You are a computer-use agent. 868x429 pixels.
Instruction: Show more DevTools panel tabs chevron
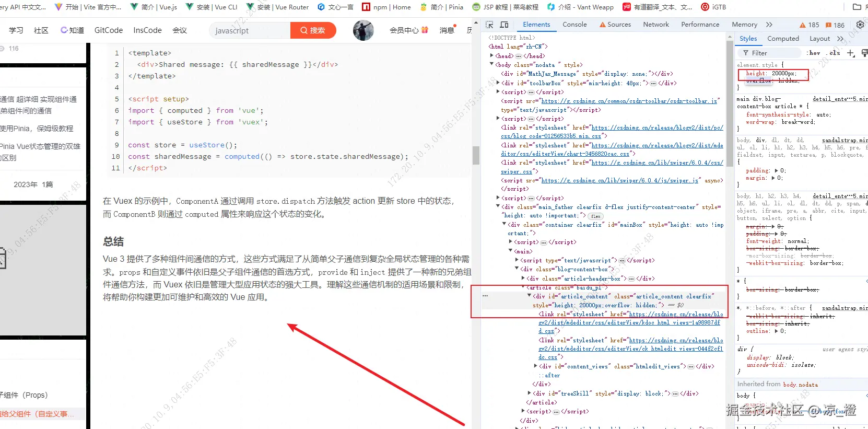pos(769,25)
